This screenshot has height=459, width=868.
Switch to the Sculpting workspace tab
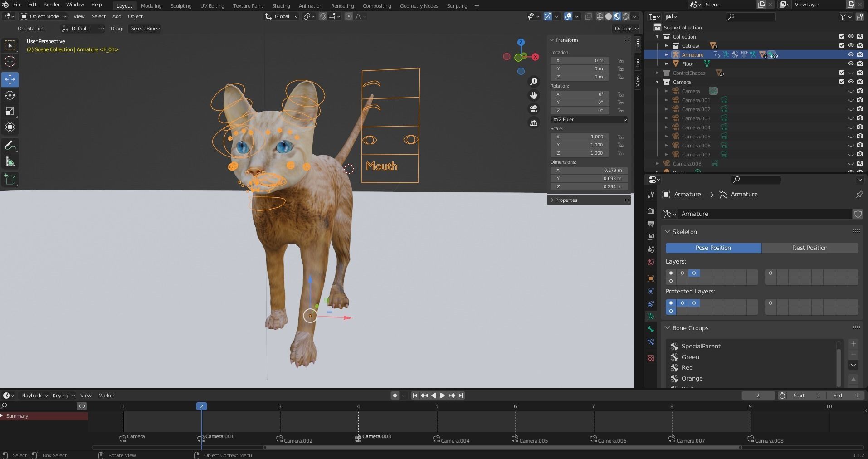pos(180,6)
